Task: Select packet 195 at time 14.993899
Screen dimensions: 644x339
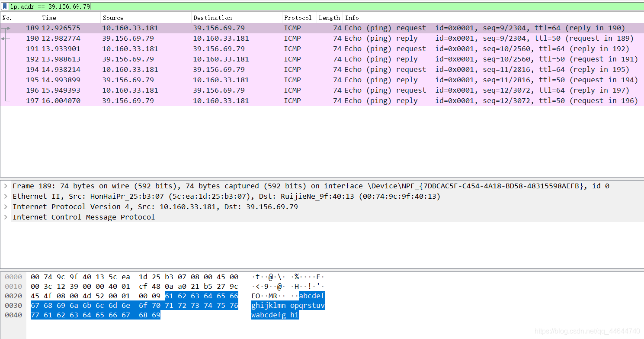Action: 322,80
